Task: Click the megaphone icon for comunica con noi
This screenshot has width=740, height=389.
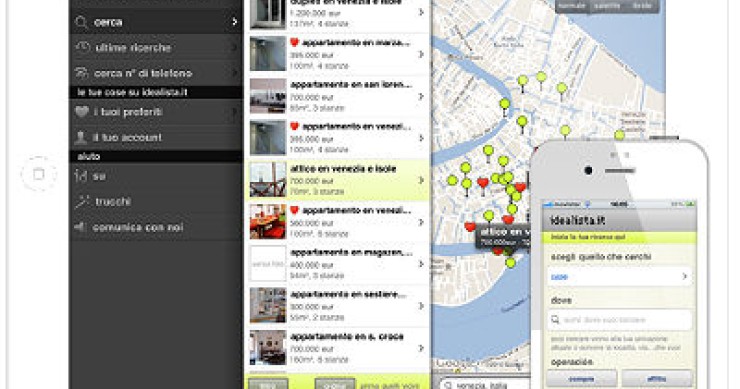Action: (81, 227)
